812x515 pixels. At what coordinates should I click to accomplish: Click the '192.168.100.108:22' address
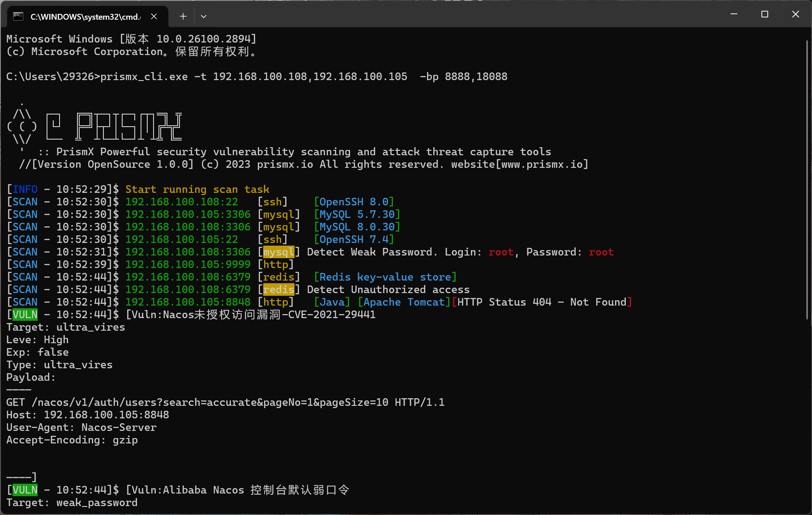(x=182, y=202)
